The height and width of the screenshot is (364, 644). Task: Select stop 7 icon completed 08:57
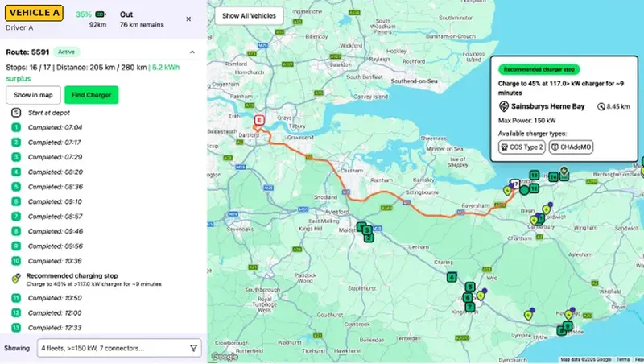(16, 216)
